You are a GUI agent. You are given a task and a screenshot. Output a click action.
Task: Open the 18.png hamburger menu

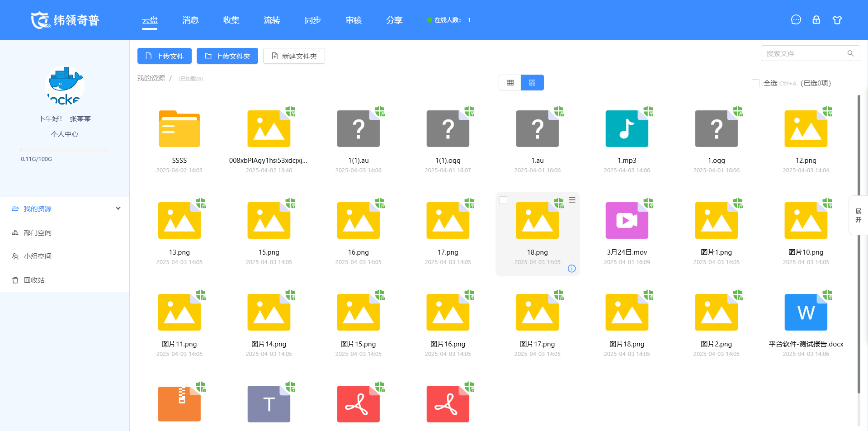click(x=572, y=200)
